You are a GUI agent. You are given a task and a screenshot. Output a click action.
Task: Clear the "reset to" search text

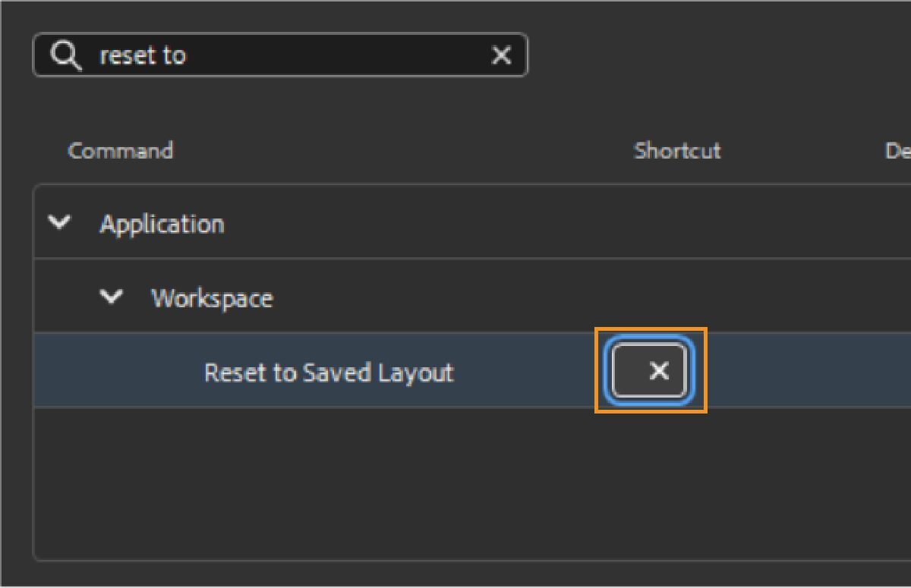point(501,55)
